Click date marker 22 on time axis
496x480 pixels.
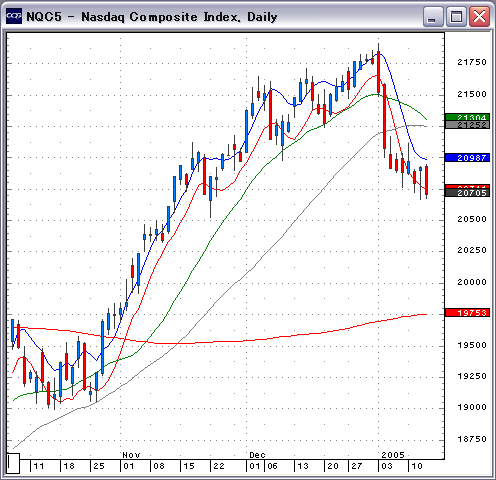click(219, 466)
